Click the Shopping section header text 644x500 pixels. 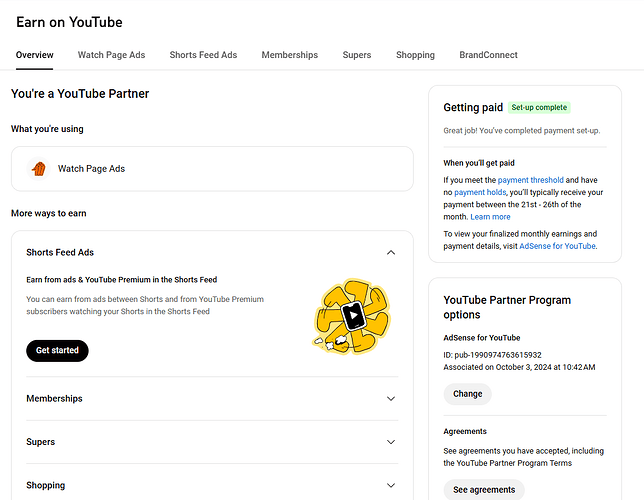click(46, 485)
